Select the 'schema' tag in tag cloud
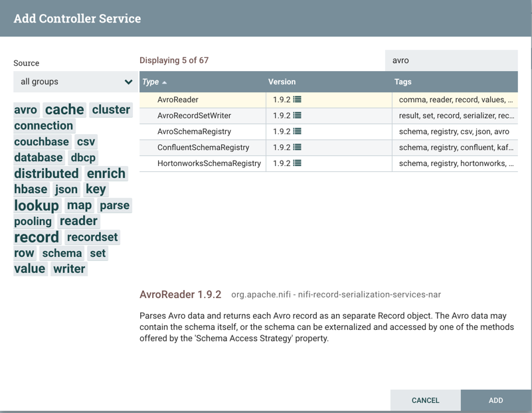 click(62, 253)
